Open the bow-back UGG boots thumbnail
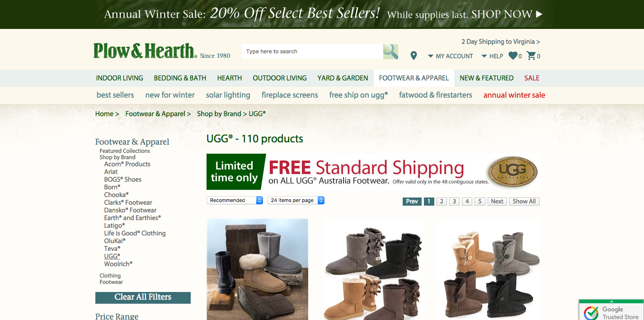Viewport: 644px width, 320px height. (x=372, y=269)
